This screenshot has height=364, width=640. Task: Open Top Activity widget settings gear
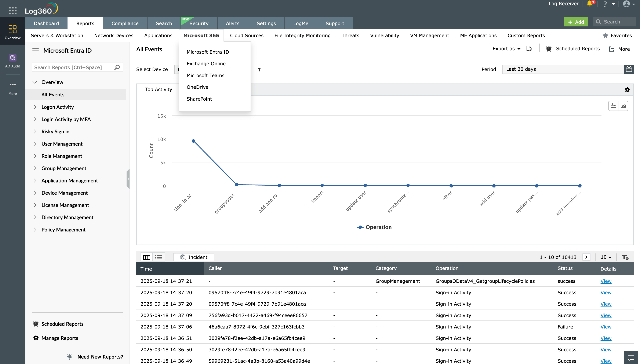[627, 90]
